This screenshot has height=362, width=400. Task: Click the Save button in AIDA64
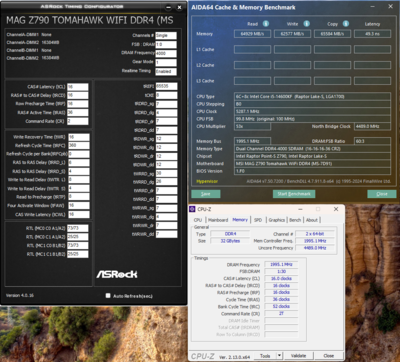[206, 194]
